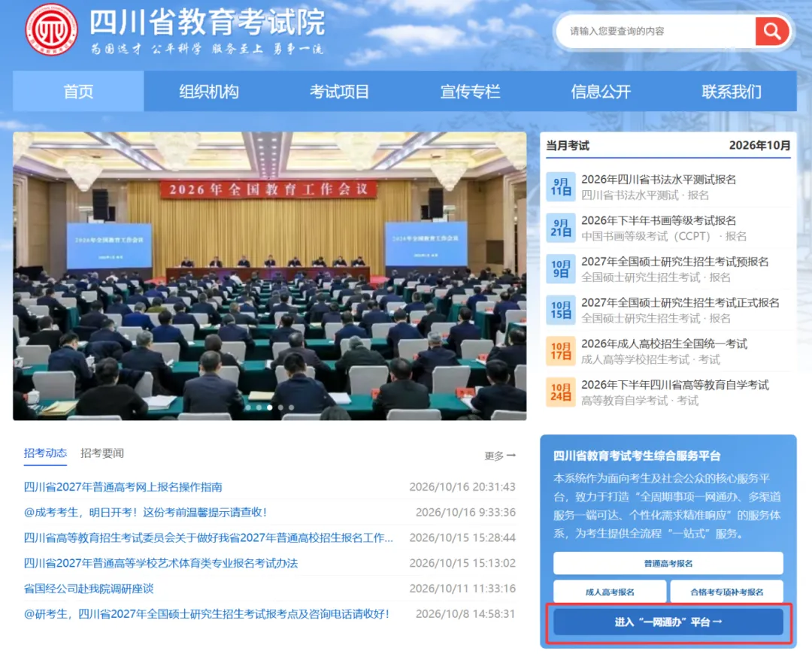Screen dimensions: 812x654
Task: Click timestamp 2026/10/16 20:31:43
Action: tap(462, 487)
